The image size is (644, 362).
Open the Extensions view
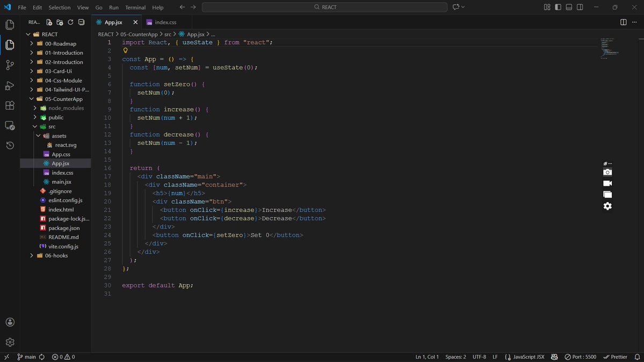[10, 105]
